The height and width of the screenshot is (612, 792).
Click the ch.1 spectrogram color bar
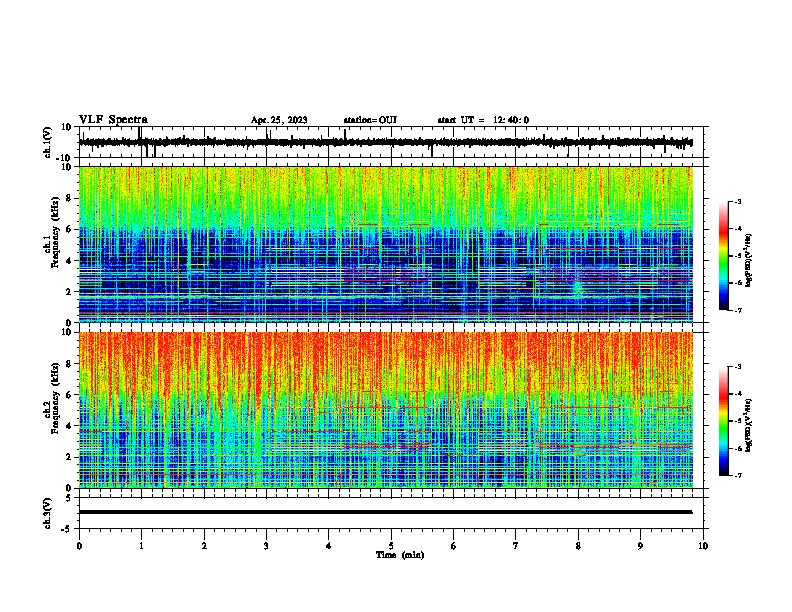pos(724,256)
